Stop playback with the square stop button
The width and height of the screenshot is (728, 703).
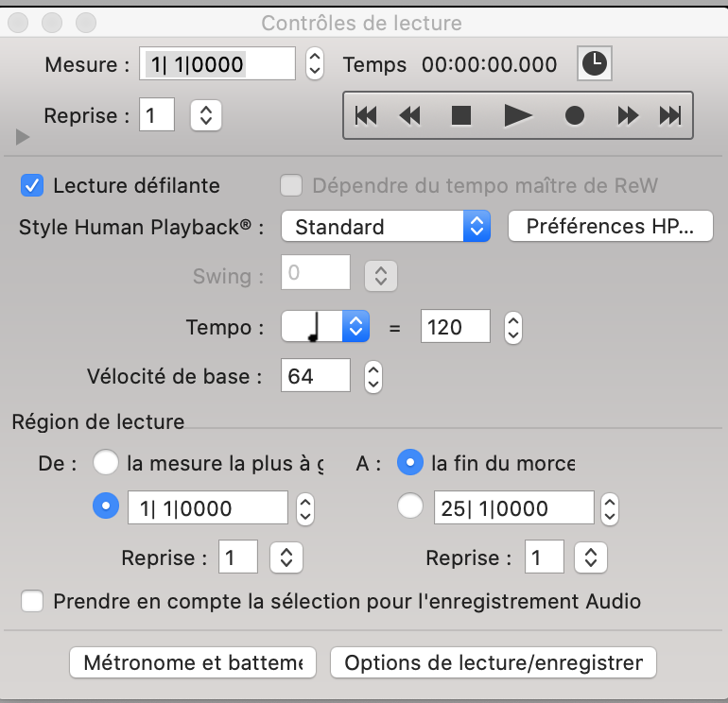coord(461,116)
